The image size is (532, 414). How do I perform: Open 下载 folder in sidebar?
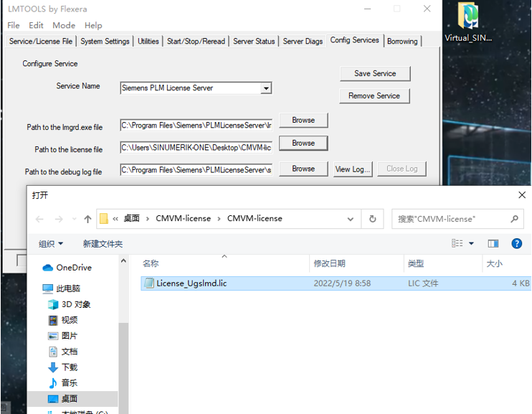[63, 367]
